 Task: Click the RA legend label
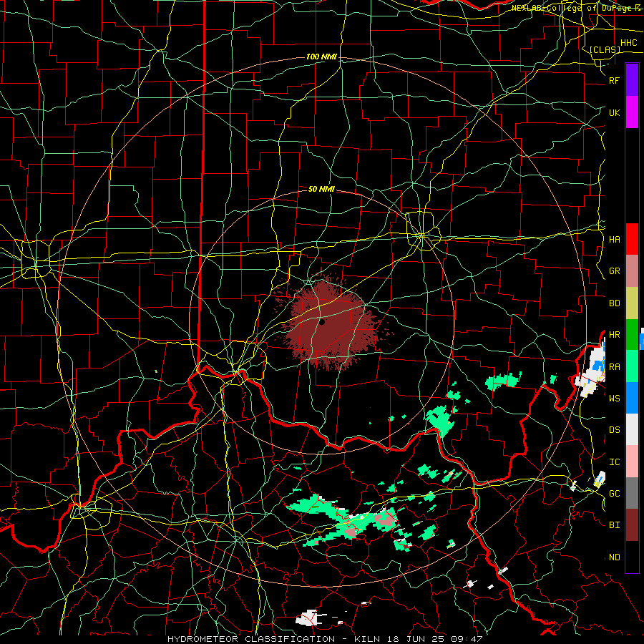[615, 367]
